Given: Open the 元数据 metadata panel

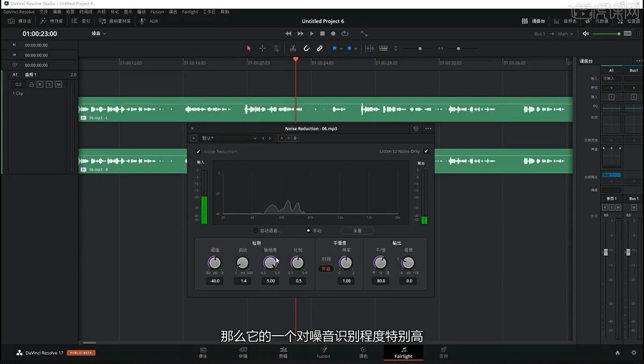Looking at the screenshot, I should [597, 21].
